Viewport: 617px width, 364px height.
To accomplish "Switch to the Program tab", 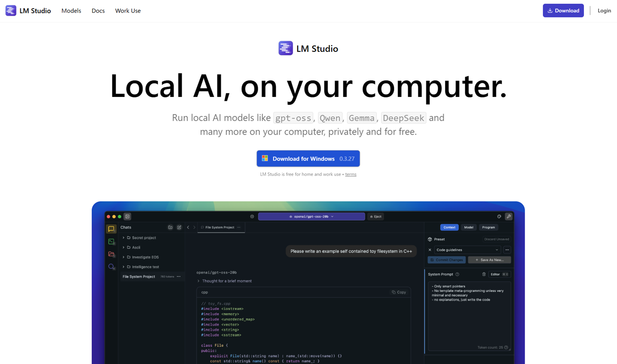I will click(x=488, y=228).
